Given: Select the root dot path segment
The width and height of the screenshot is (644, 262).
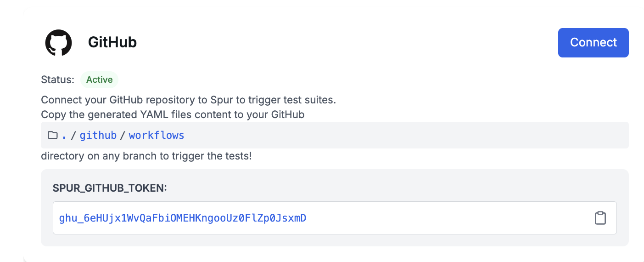Looking at the screenshot, I should 64,135.
